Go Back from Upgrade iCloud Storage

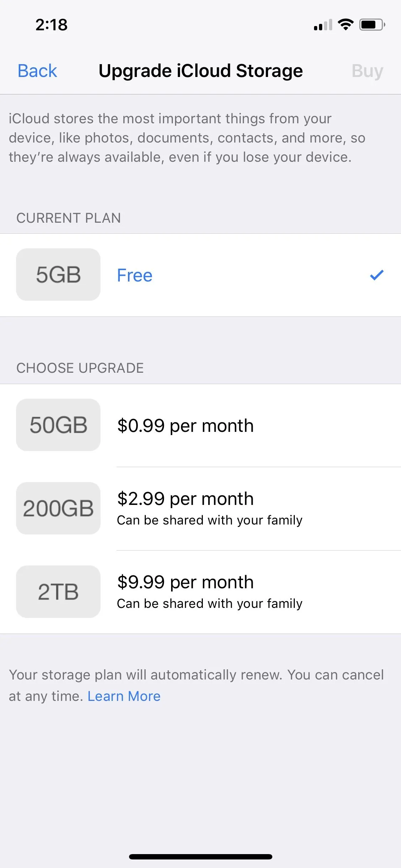(37, 71)
